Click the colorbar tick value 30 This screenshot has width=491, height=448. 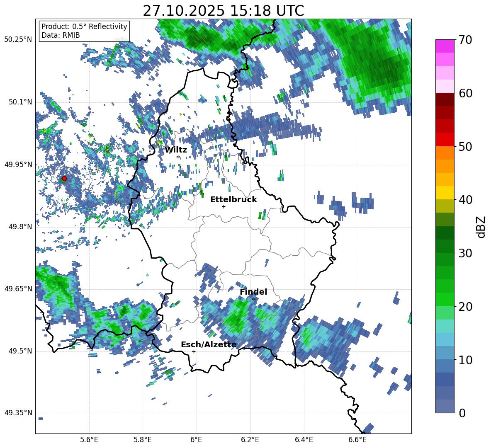465,253
